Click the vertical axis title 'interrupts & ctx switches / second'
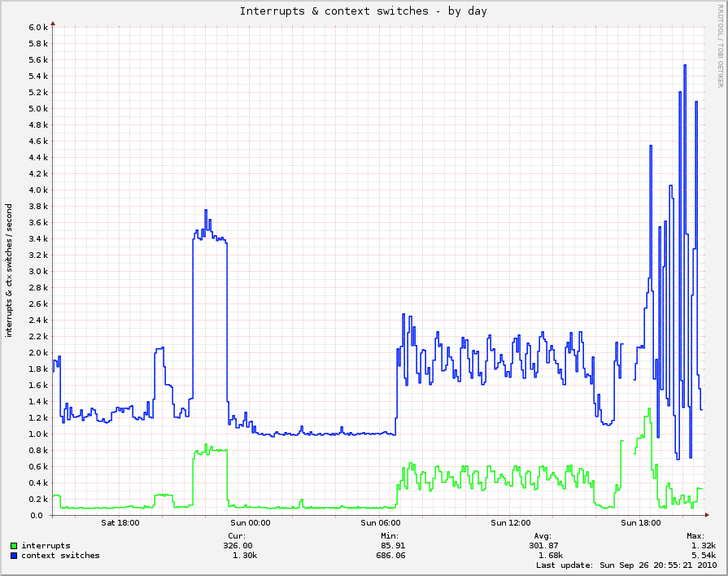Viewport: 728px width, 576px height. (9, 270)
